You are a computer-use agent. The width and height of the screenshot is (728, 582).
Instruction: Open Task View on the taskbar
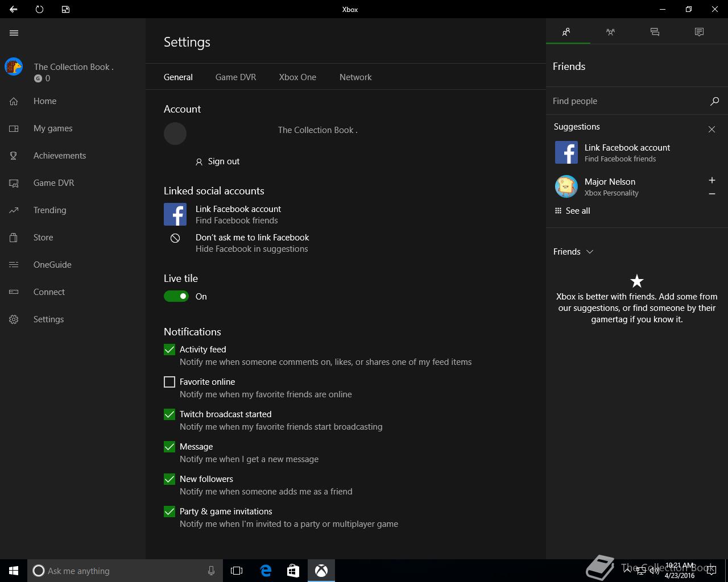coord(237,571)
